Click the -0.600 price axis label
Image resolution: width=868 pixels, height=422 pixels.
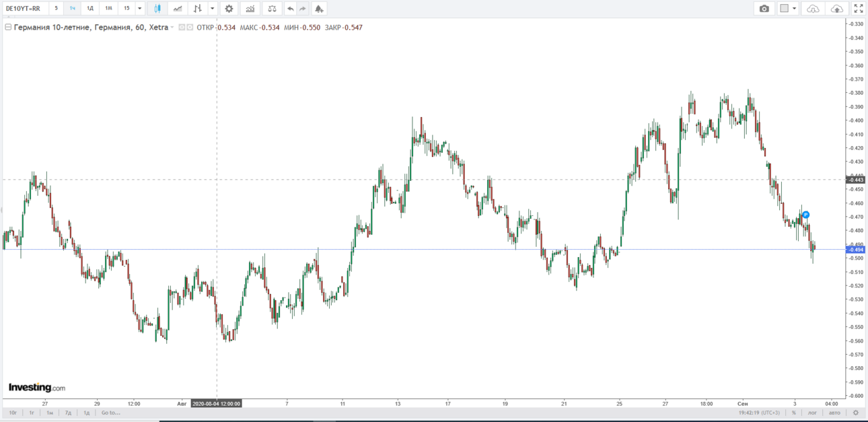[x=856, y=396]
